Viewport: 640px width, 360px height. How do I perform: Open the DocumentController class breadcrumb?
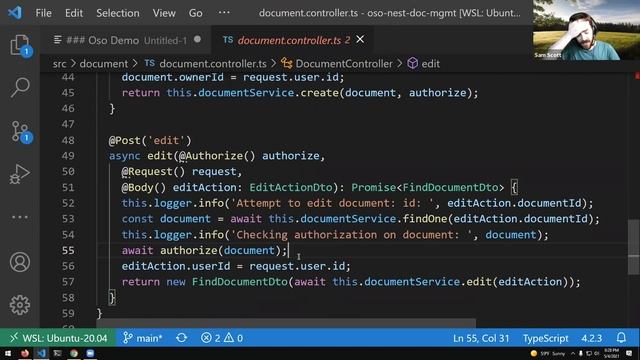click(x=337, y=64)
